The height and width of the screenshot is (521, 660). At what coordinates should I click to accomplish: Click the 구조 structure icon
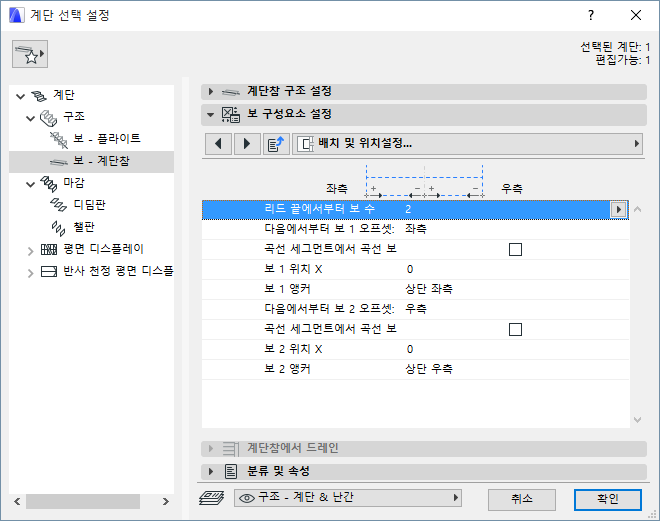[x=48, y=118]
